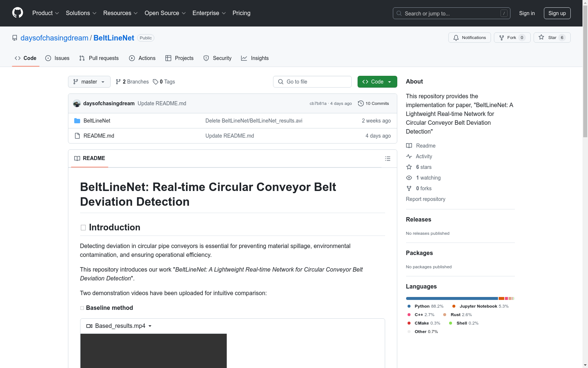
Task: Open the Insights tab label
Action: (260, 58)
